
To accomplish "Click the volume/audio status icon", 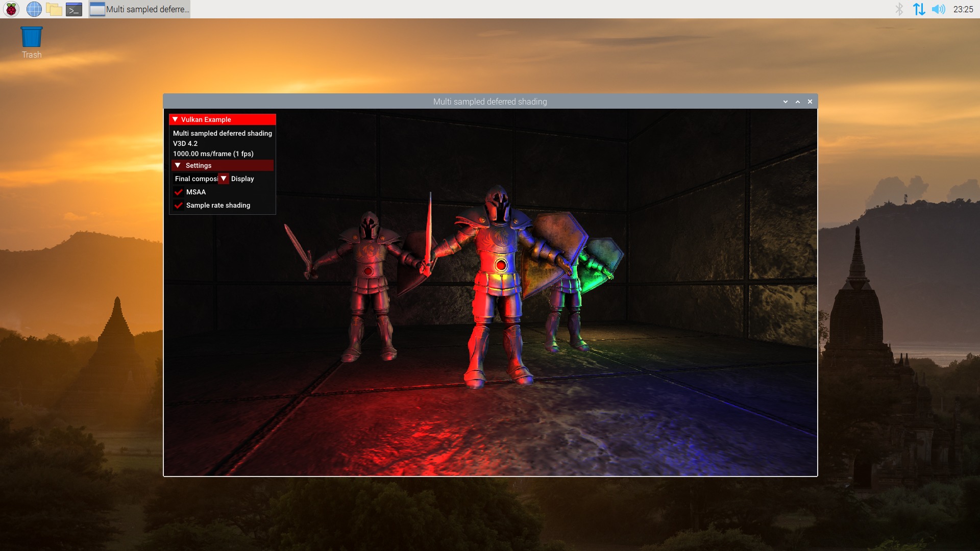I will click(x=939, y=9).
